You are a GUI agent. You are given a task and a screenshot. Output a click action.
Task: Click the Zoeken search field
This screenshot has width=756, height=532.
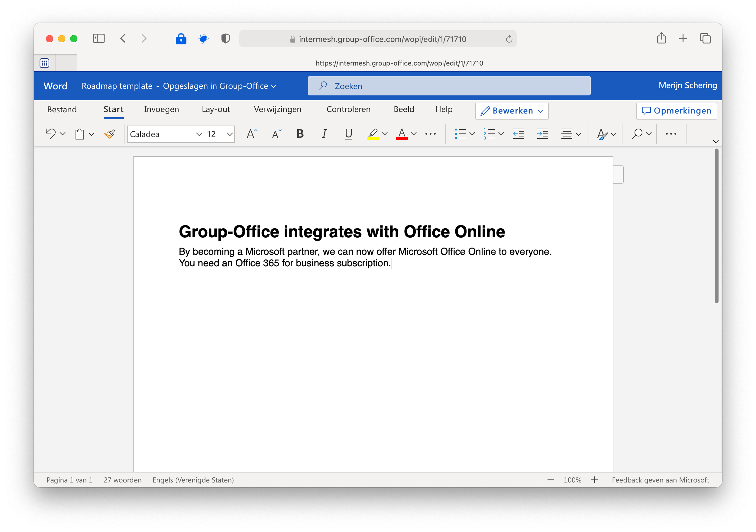click(449, 86)
